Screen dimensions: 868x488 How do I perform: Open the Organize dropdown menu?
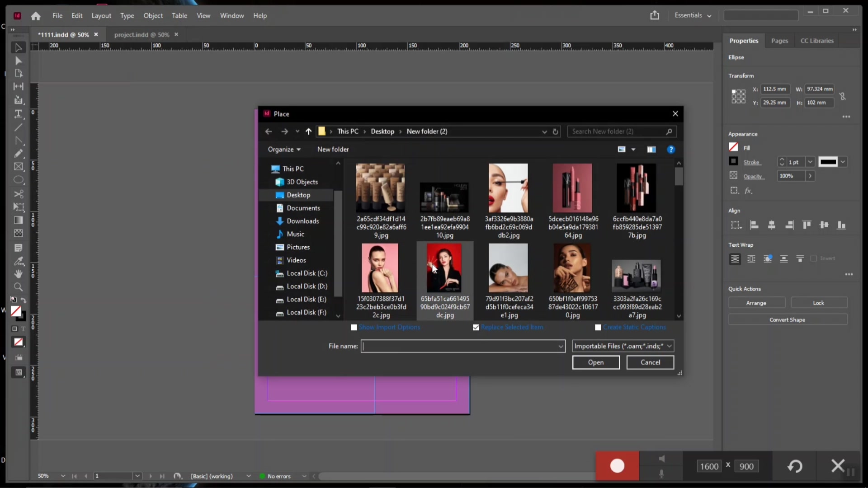tap(284, 150)
